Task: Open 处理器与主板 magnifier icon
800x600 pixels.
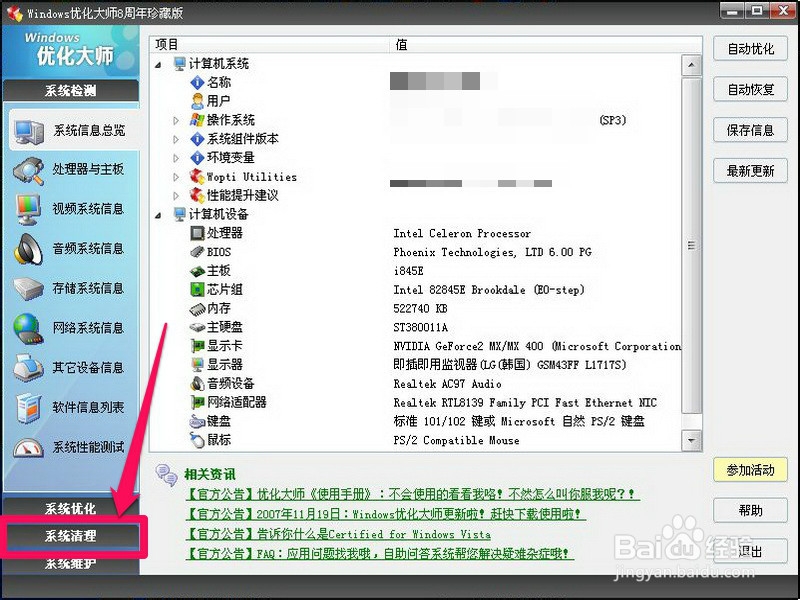Action: click(x=29, y=170)
